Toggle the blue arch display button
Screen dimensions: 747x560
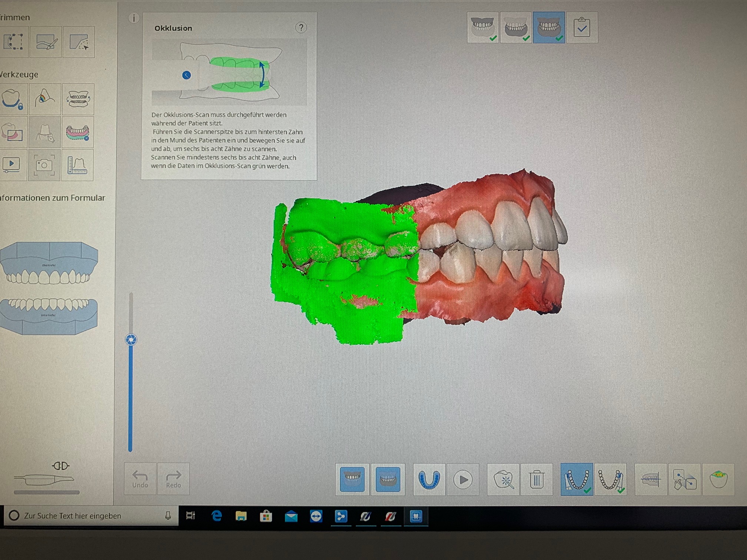point(429,479)
